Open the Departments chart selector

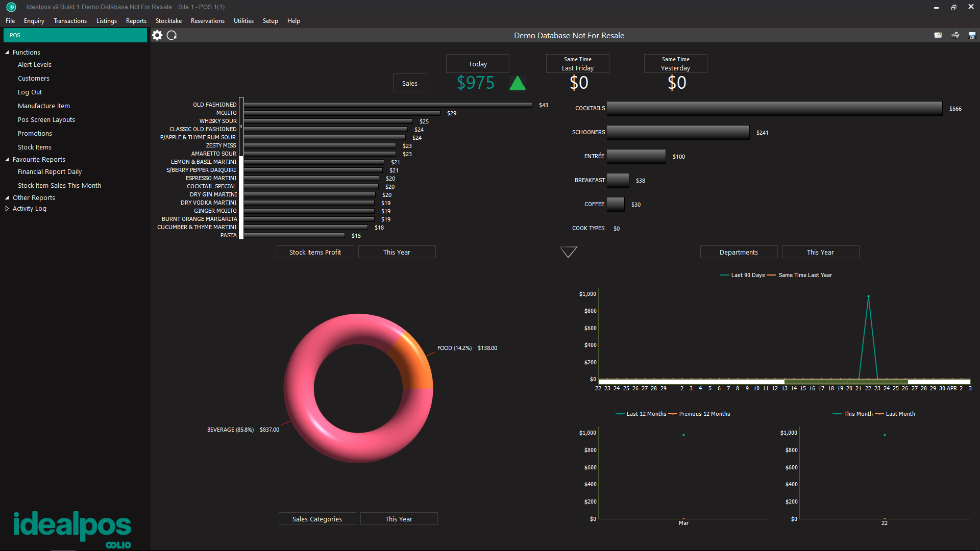[x=738, y=252]
